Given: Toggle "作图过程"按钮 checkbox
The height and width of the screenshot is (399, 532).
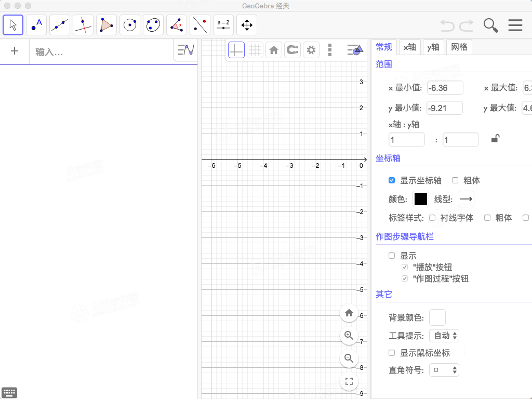Looking at the screenshot, I should click(405, 278).
